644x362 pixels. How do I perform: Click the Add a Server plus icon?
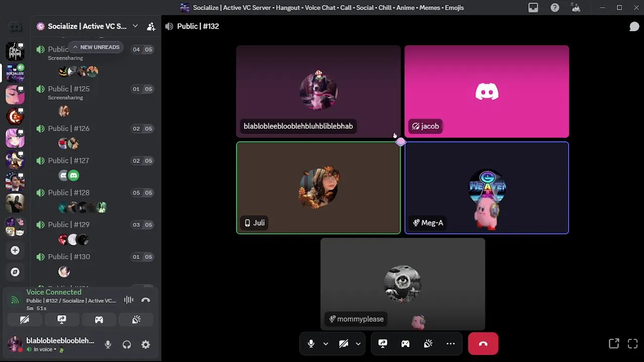15,250
